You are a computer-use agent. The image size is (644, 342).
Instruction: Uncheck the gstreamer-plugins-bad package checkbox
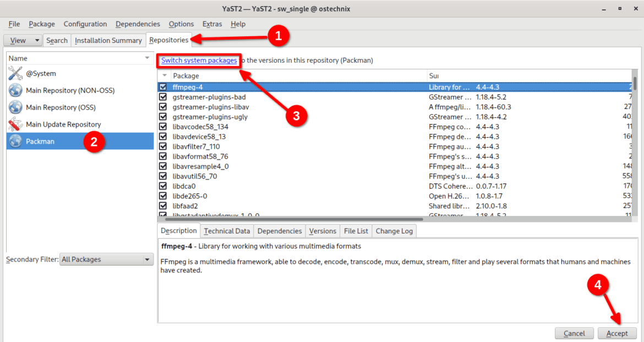163,97
